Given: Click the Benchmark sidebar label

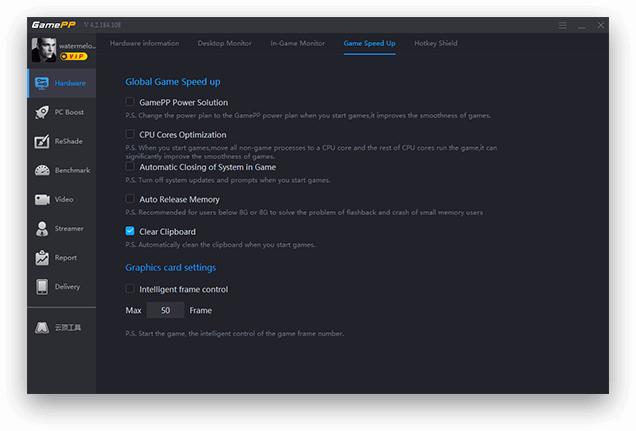Looking at the screenshot, I should (73, 170).
